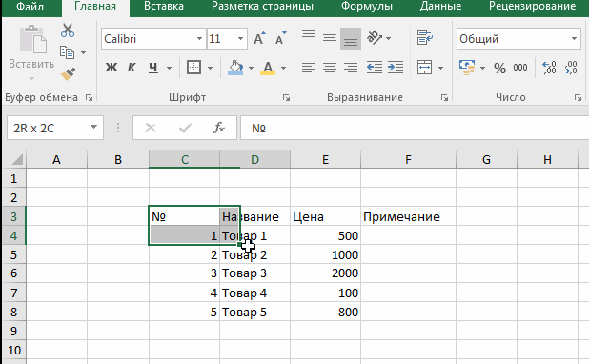The image size is (589, 364).
Task: Apply font color letter A
Action: tap(268, 68)
